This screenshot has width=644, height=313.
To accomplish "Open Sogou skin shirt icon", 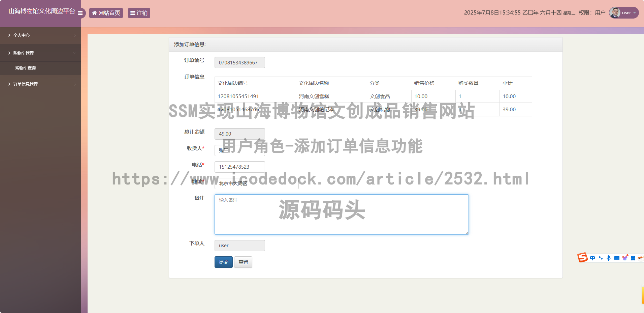I will (625, 258).
